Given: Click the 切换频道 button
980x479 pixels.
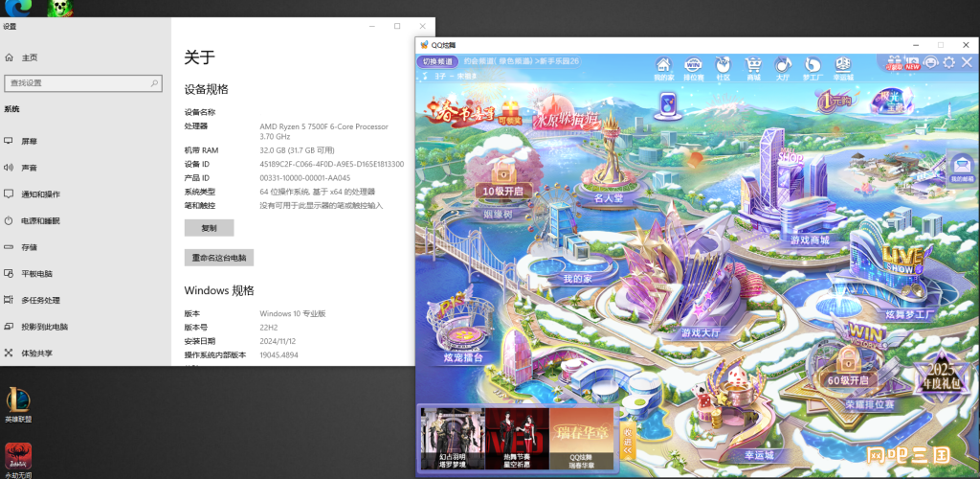Looking at the screenshot, I should click(x=436, y=62).
